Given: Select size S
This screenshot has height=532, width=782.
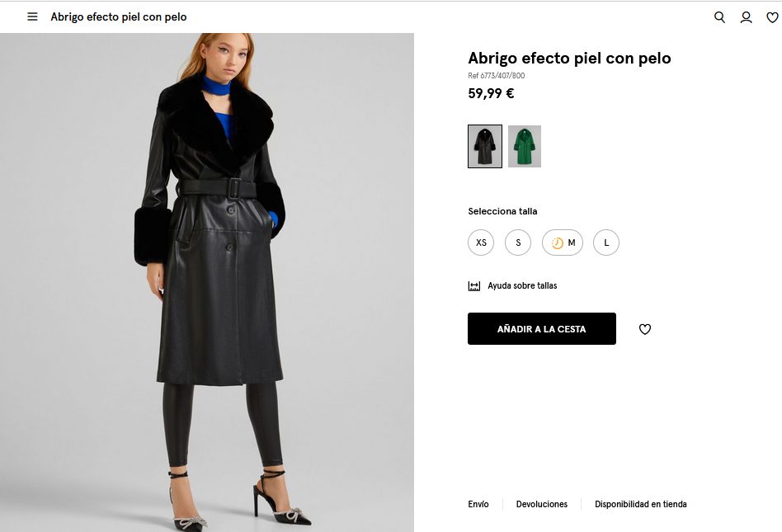Looking at the screenshot, I should (x=518, y=242).
